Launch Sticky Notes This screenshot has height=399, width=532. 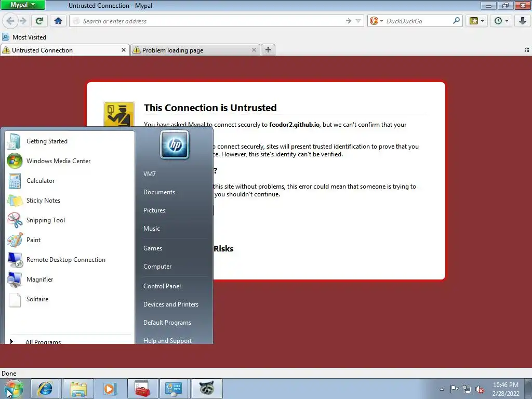point(70,200)
